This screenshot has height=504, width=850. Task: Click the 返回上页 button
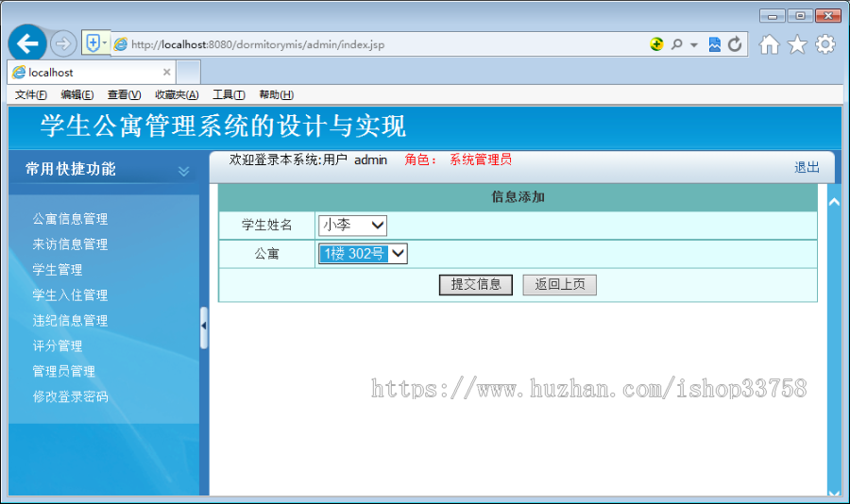(560, 285)
